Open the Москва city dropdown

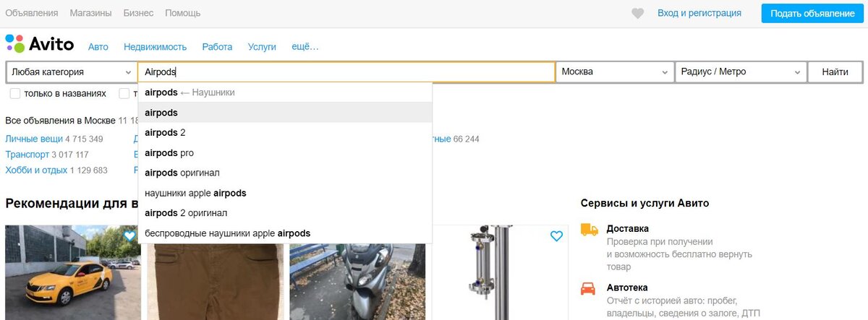click(615, 72)
